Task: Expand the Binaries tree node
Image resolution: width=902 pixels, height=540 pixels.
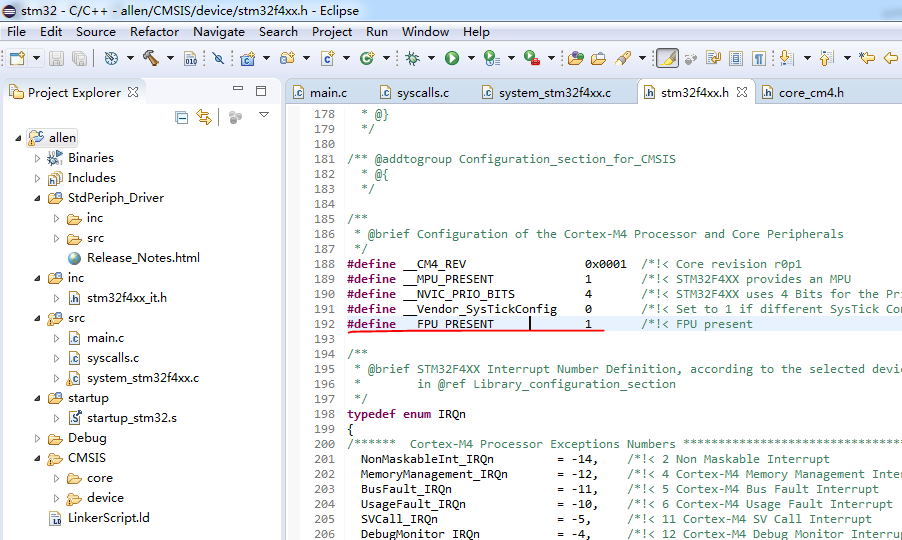Action: click(x=37, y=158)
